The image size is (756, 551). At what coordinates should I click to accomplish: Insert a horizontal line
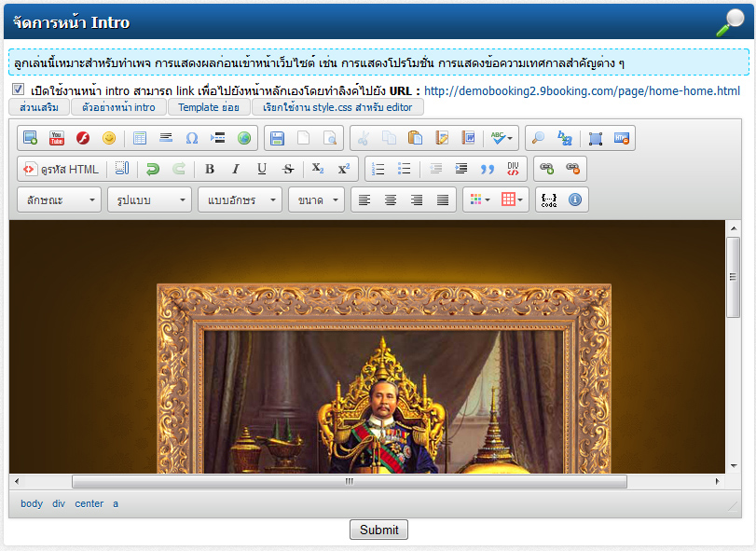(166, 138)
